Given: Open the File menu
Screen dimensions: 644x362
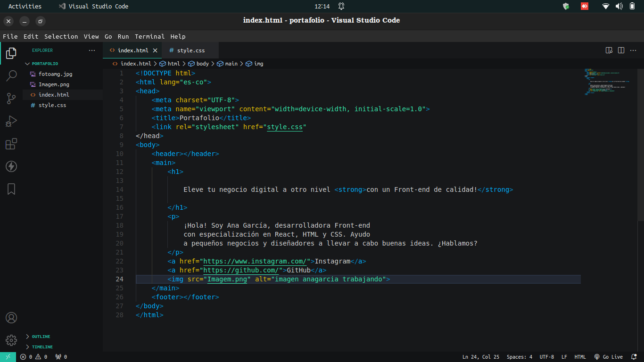Looking at the screenshot, I should (x=10, y=36).
